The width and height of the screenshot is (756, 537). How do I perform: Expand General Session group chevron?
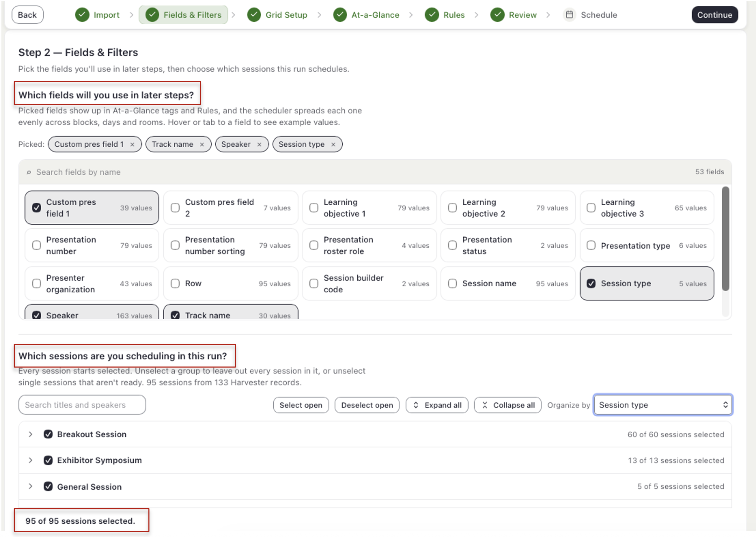click(30, 486)
